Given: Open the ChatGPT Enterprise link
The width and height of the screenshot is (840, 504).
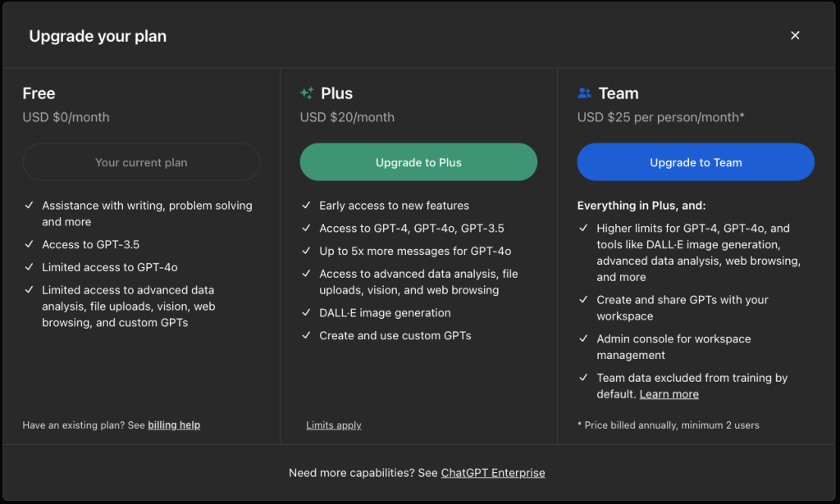Looking at the screenshot, I should pyautogui.click(x=492, y=473).
